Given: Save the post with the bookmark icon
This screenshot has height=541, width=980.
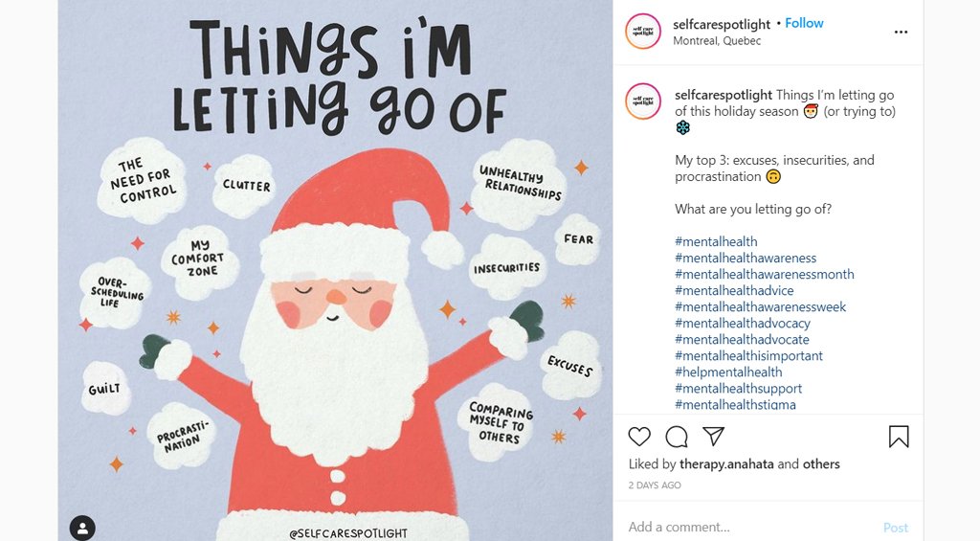Looking at the screenshot, I should pyautogui.click(x=899, y=437).
